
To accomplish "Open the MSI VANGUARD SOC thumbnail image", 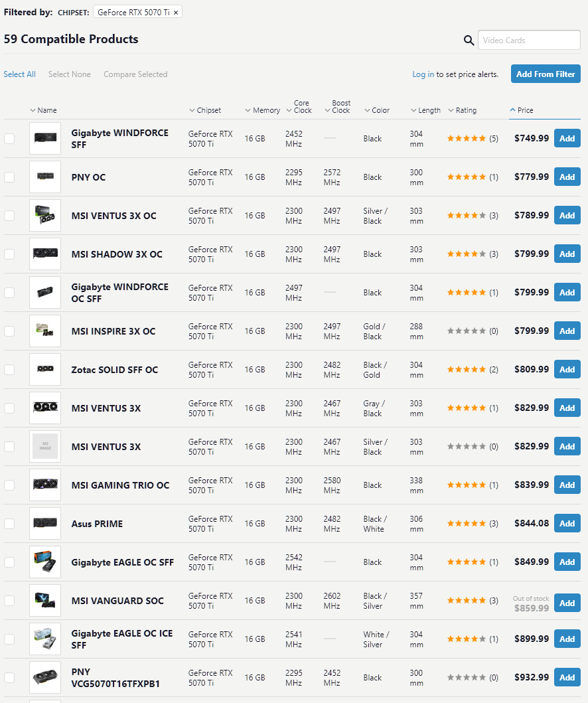I will [x=45, y=601].
